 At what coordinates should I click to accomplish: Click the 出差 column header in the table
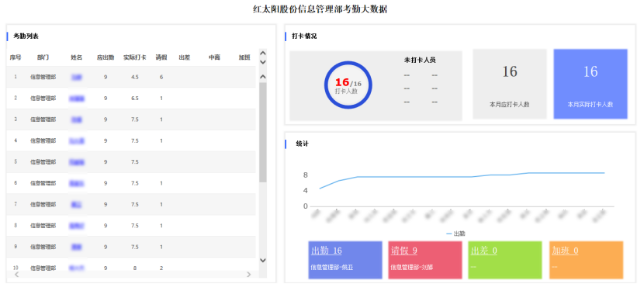(185, 57)
